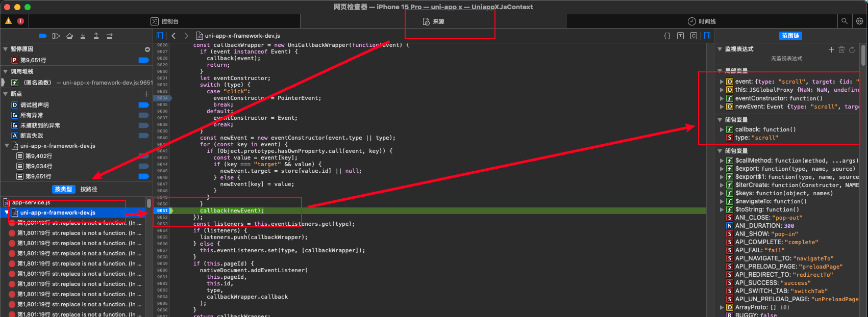This screenshot has width=868, height=317.
Task: Toggle the 所有异常 breakpoint marker
Action: pyautogui.click(x=143, y=115)
